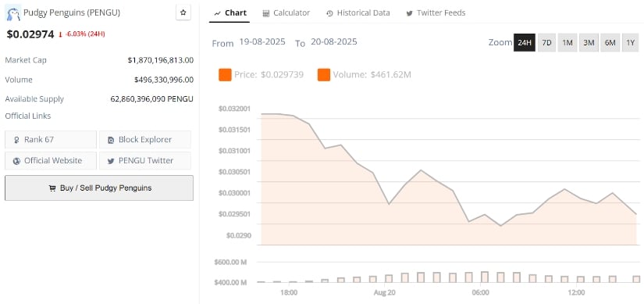Screen dimensions: 644x304
Task: Toggle the Volume series legend swatch
Action: pos(324,75)
